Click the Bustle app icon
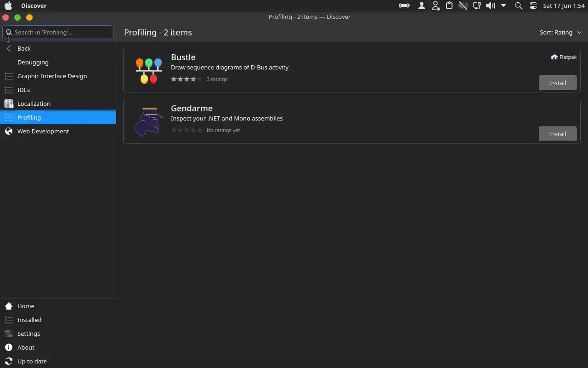 click(148, 70)
